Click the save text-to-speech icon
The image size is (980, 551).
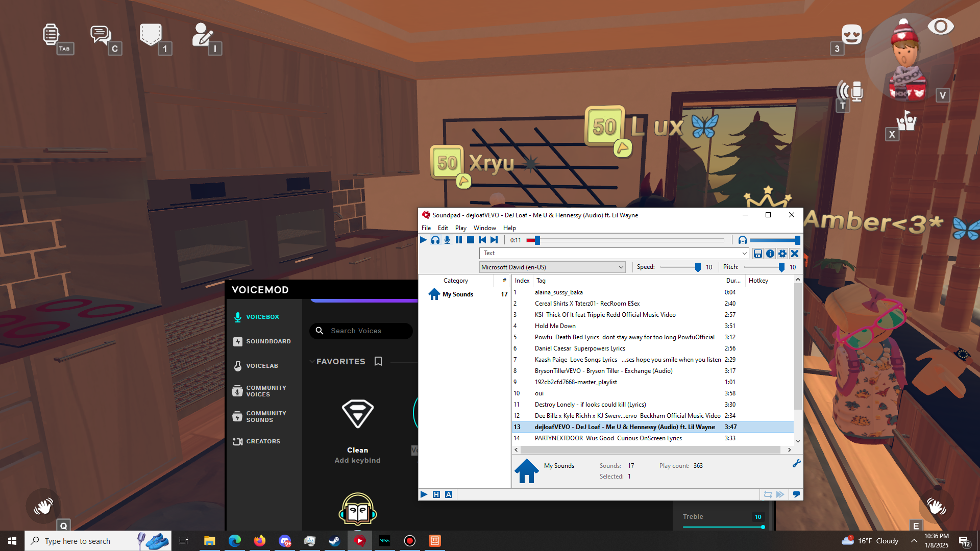(x=758, y=254)
